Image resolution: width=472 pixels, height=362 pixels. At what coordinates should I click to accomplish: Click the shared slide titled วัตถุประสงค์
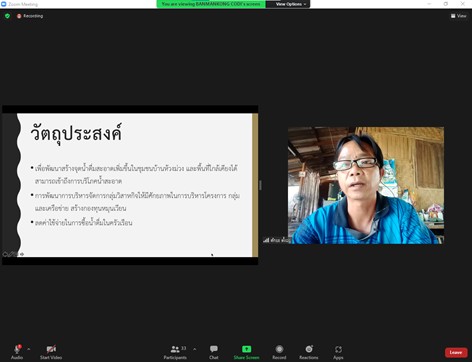(130, 185)
